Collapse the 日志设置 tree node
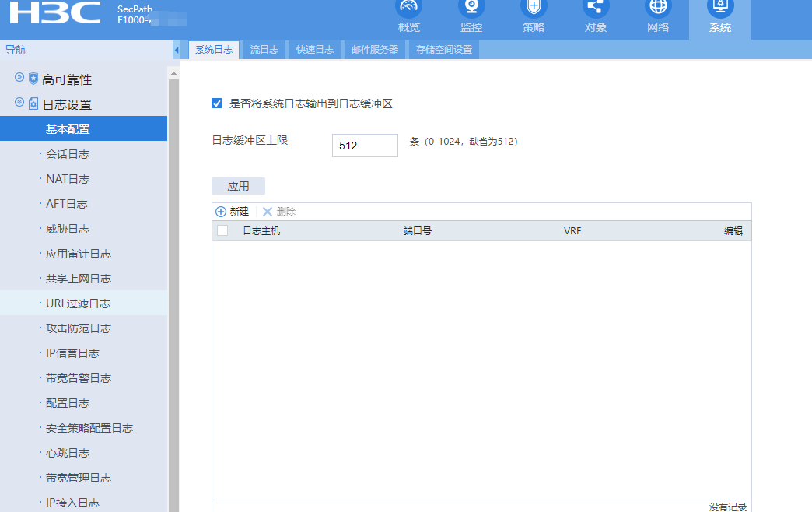 (19, 102)
